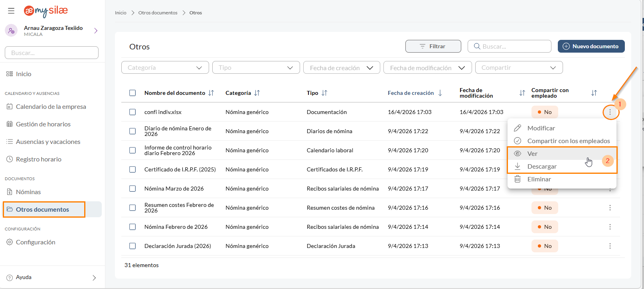Viewport: 644px width, 289px height.
Task: Open the Fecha de creación dropdown
Action: pyautogui.click(x=341, y=68)
